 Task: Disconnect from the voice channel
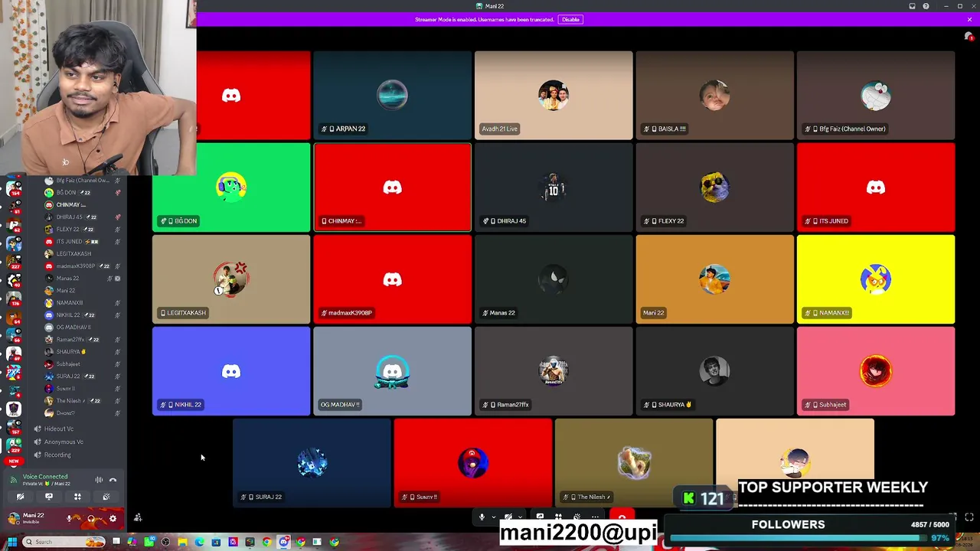coord(113,480)
